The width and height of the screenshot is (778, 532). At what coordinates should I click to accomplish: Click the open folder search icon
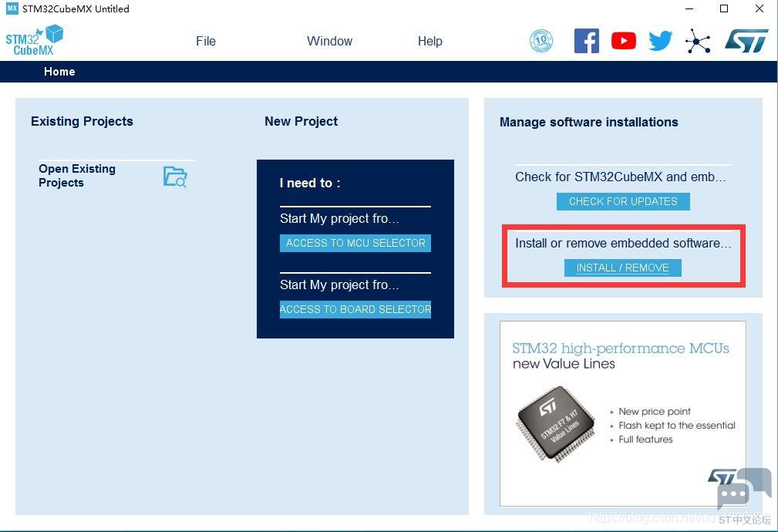pos(175,177)
